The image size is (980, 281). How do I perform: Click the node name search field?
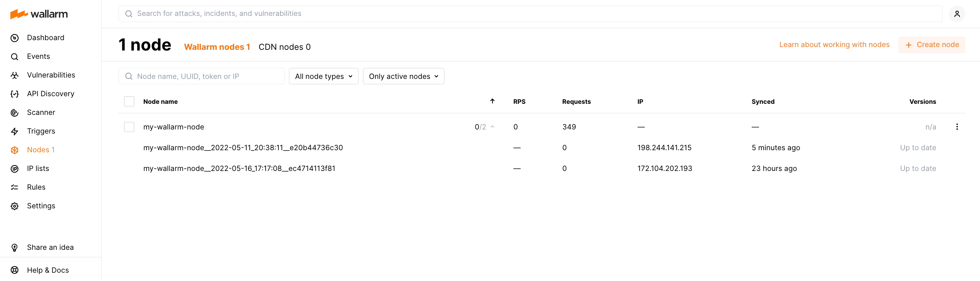tap(205, 76)
